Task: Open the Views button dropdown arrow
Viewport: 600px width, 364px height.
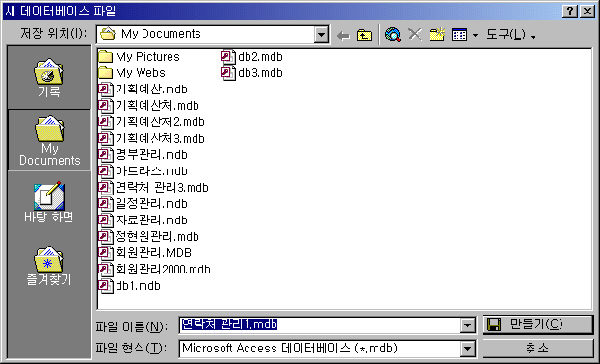Action: click(x=475, y=36)
